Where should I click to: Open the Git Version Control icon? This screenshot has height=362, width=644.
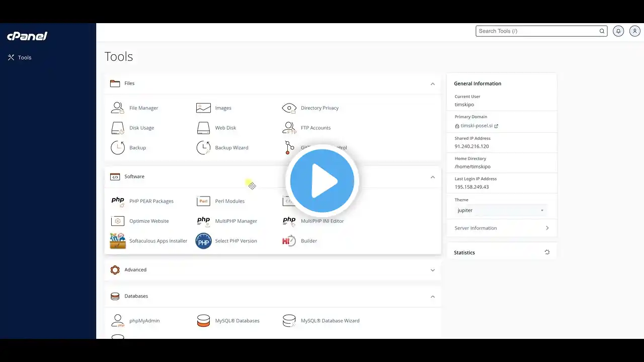point(288,147)
